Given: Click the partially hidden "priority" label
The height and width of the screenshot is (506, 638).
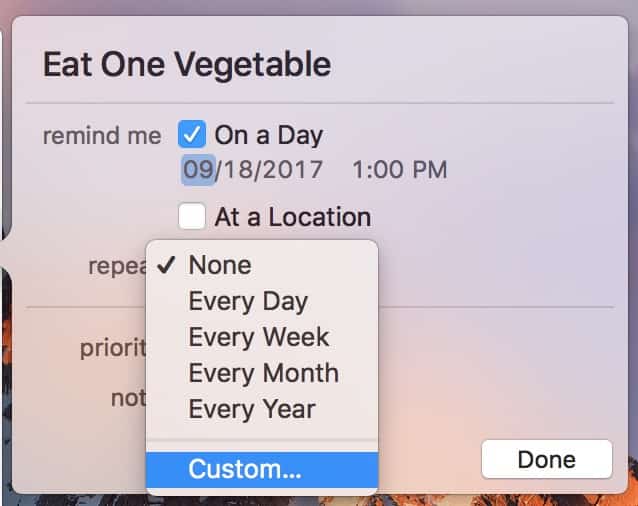Looking at the screenshot, I should pyautogui.click(x=113, y=348).
